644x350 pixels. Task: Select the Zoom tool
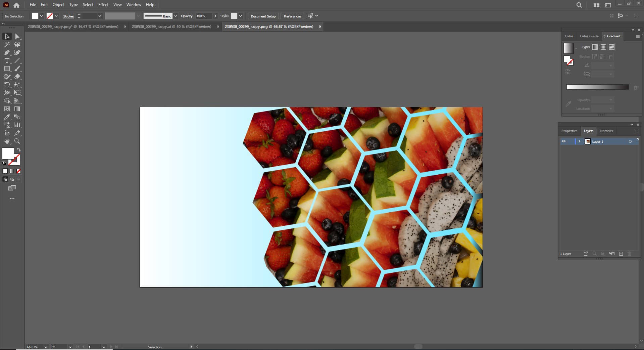(x=17, y=141)
